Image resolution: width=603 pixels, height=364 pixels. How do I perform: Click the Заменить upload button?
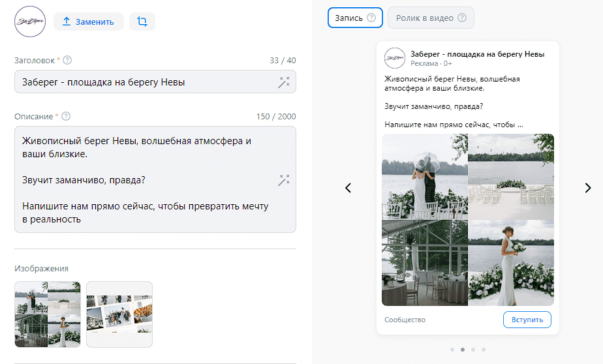click(89, 22)
